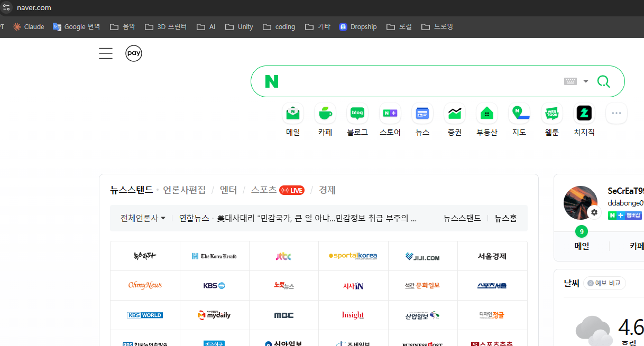Open the real estate (부동산) icon
Screen dimensions: 644x346
point(487,113)
